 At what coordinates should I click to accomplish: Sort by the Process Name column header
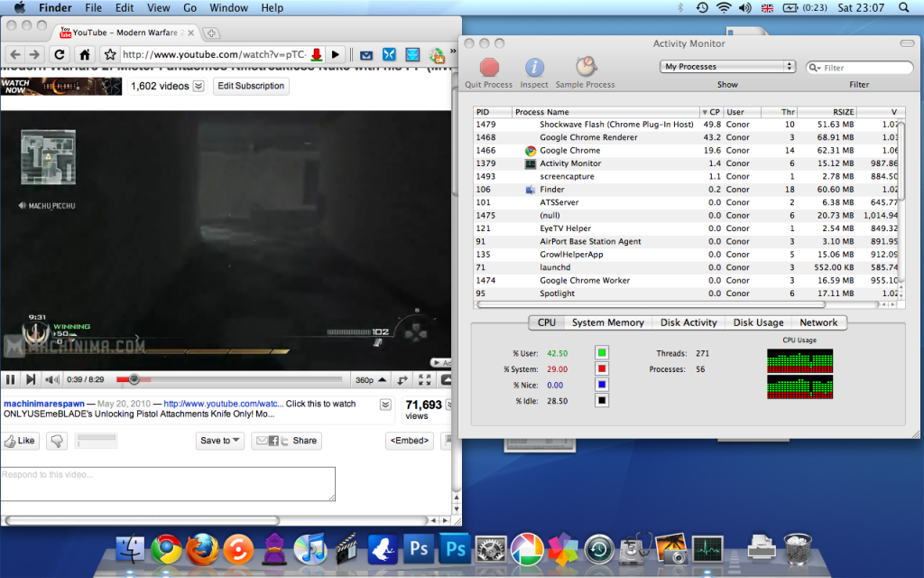(x=605, y=112)
